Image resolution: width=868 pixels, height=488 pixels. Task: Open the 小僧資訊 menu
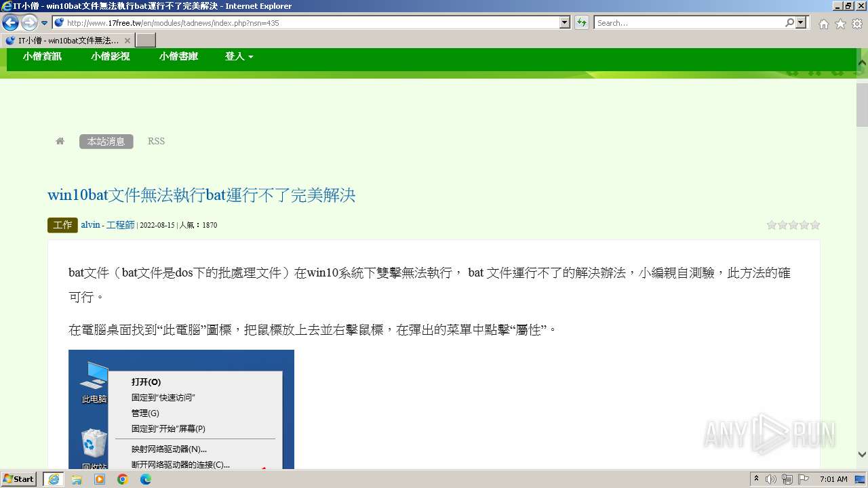point(42,56)
